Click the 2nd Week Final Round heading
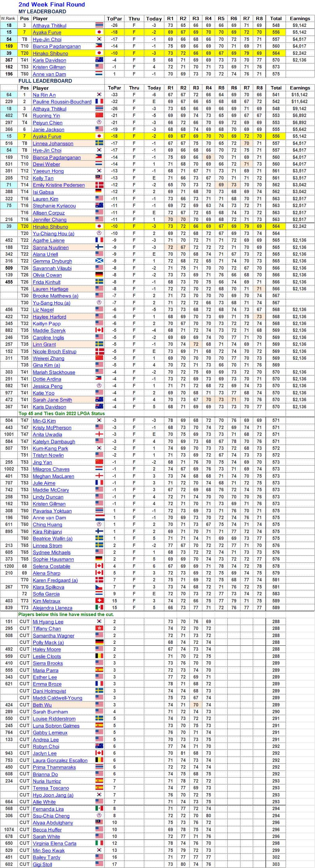The image size is (315, 868). point(52,4)
